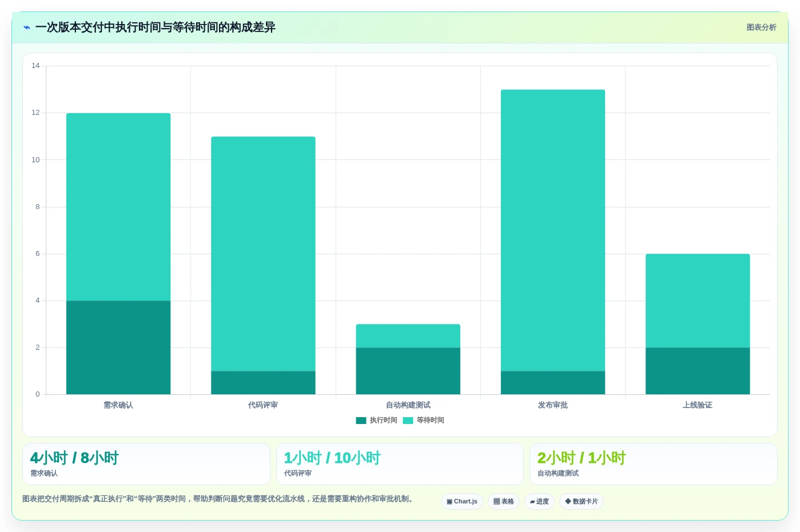Click the 需求确认 execution-time bar segment
The image size is (800, 532).
click(x=118, y=347)
